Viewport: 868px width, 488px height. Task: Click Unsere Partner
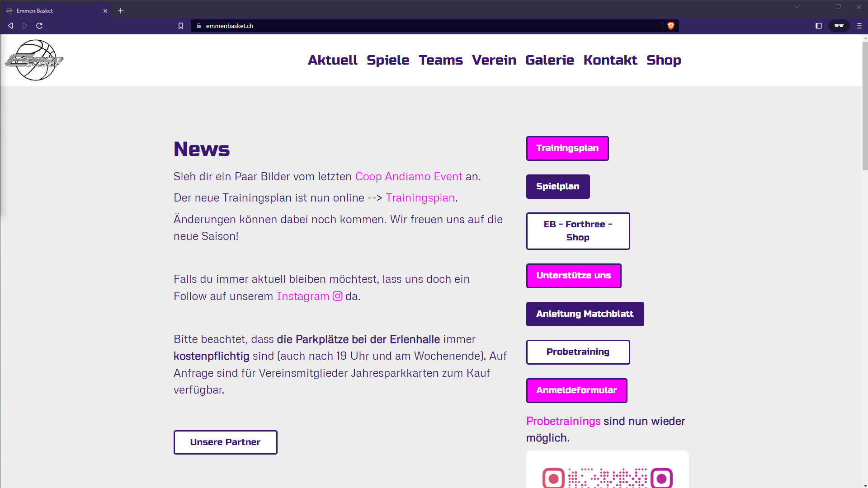(x=225, y=442)
